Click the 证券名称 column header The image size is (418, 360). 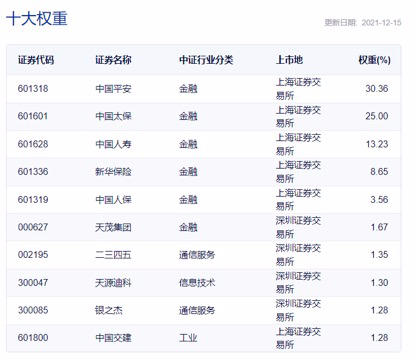coord(113,60)
